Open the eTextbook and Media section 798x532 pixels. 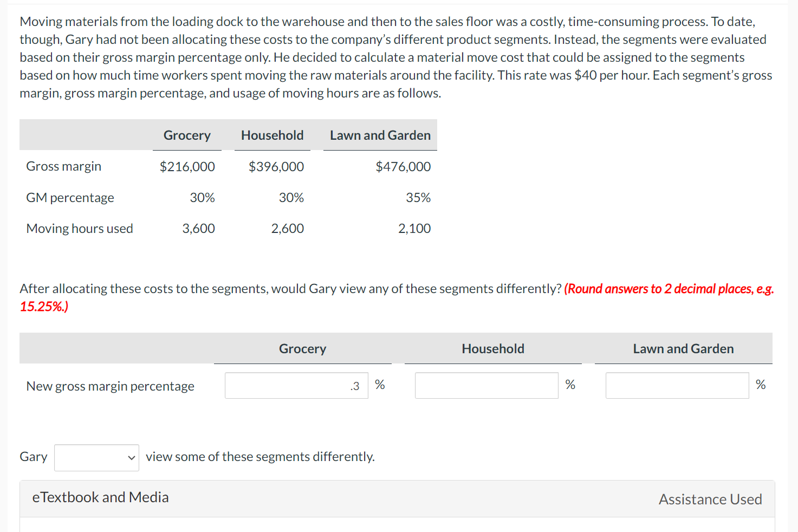pos(101,497)
